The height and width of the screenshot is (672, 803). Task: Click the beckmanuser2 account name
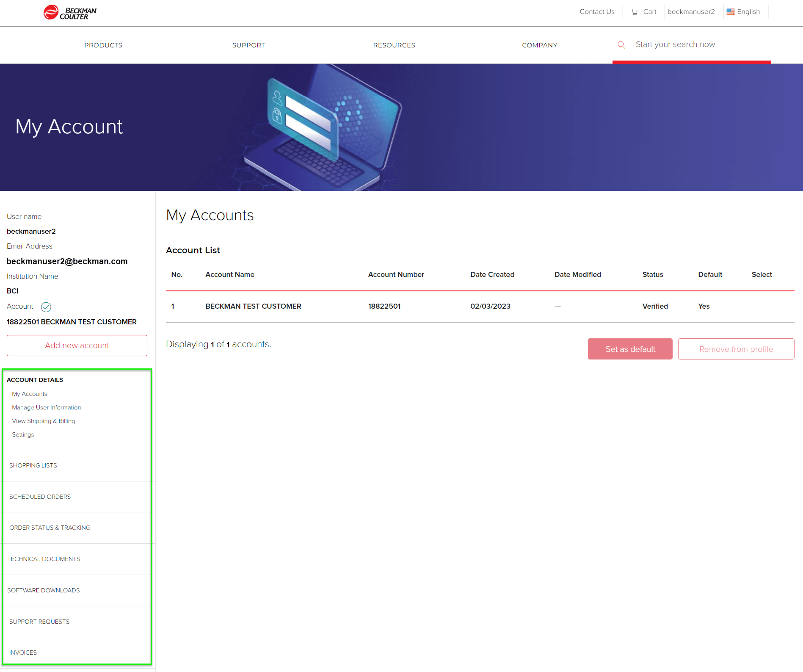pyautogui.click(x=691, y=11)
